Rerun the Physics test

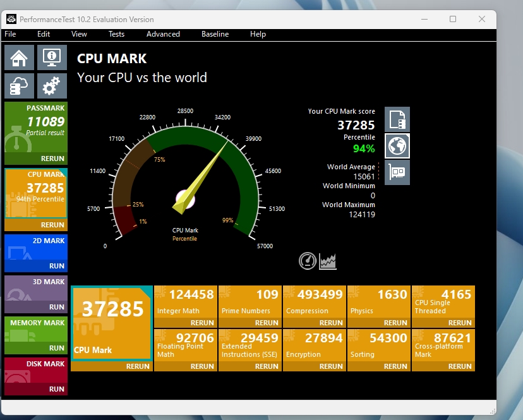tap(378, 323)
